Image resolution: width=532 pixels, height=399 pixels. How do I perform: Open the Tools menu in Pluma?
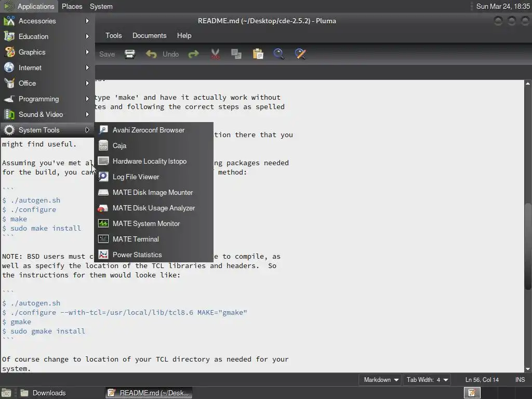(x=114, y=36)
